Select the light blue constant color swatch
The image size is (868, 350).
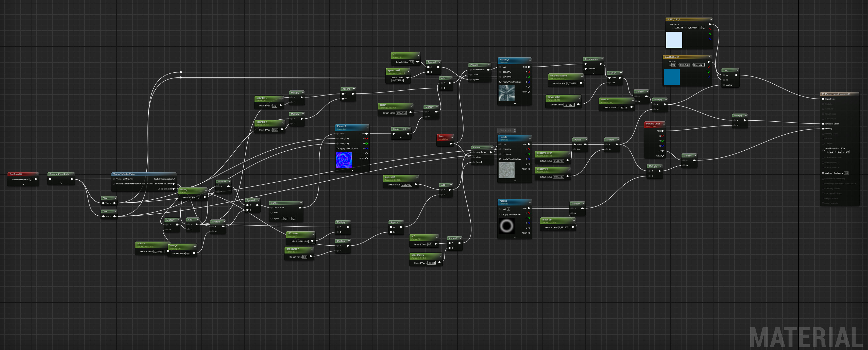coord(674,40)
